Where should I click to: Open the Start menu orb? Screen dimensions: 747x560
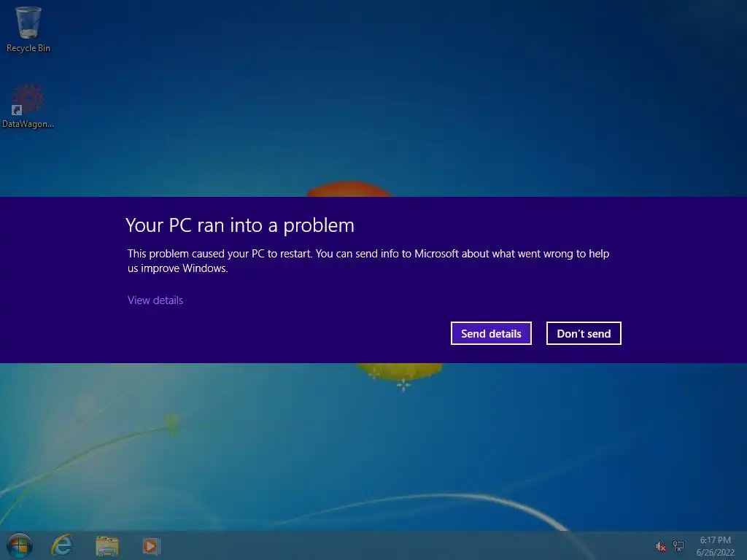click(x=20, y=545)
